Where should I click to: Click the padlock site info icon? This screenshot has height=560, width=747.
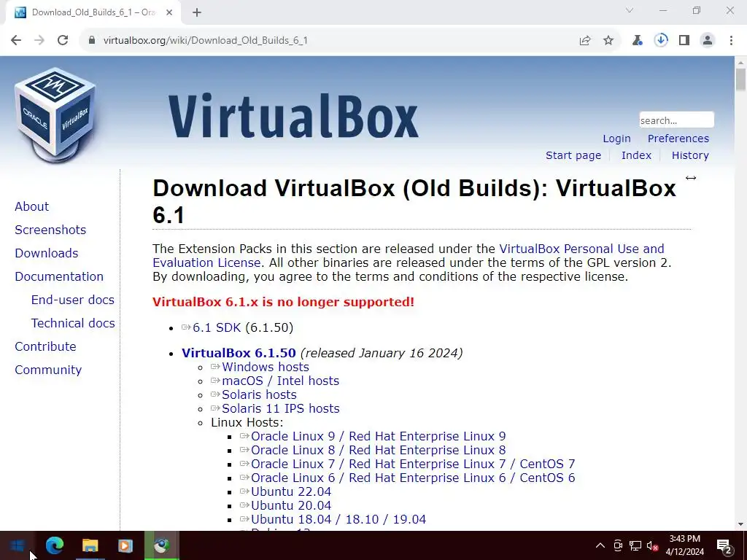coord(92,41)
